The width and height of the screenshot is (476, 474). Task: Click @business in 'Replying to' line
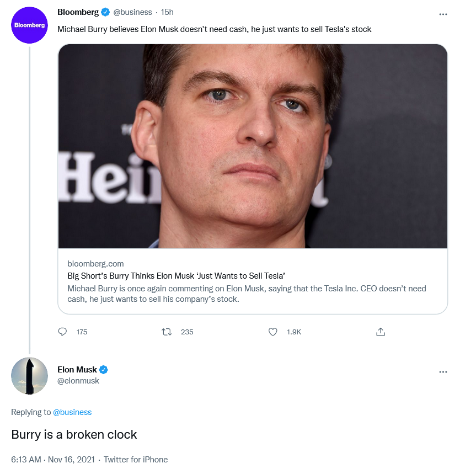point(72,412)
